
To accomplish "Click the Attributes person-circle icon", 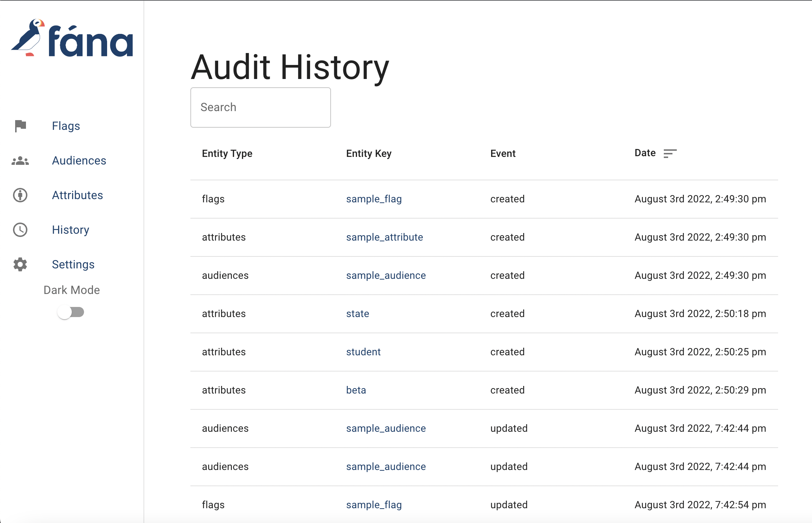I will (x=20, y=195).
